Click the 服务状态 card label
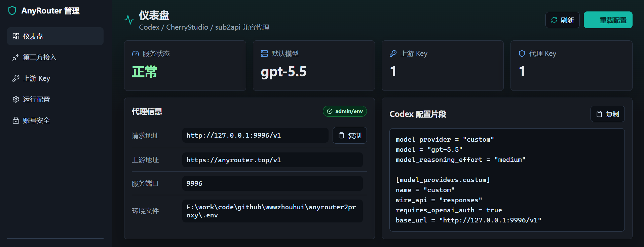 click(x=156, y=54)
